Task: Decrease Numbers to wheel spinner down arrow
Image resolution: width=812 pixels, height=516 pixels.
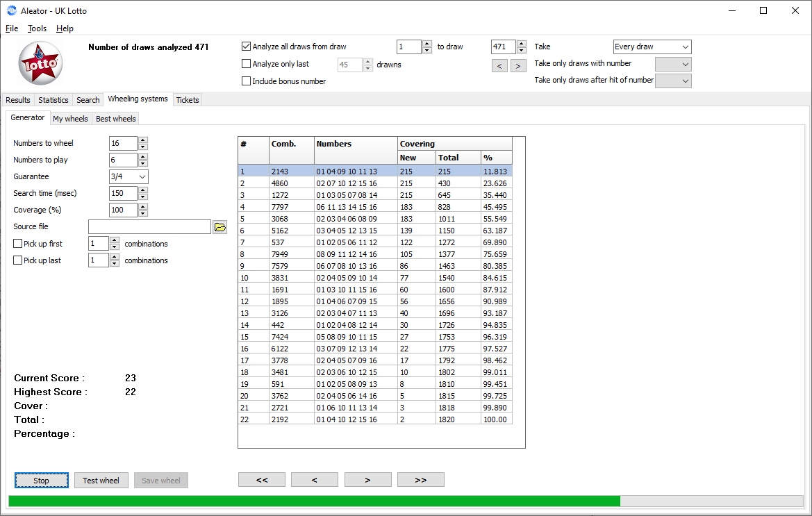Action: [x=144, y=147]
